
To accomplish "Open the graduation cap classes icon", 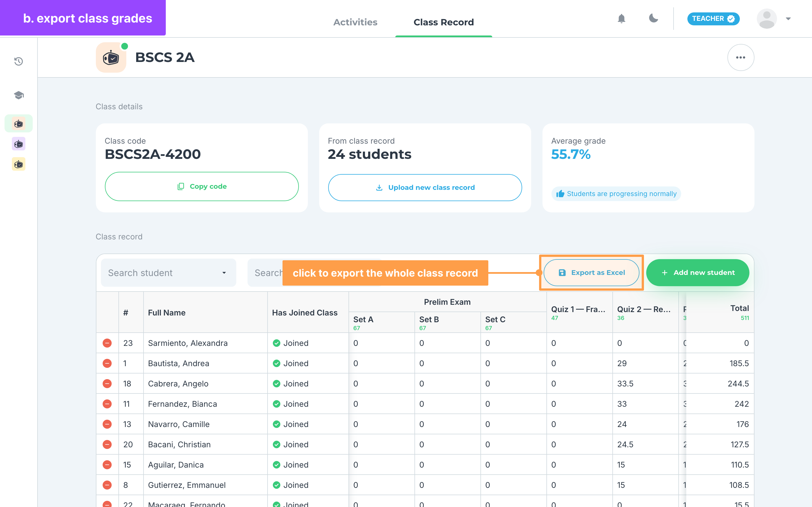I will (19, 95).
